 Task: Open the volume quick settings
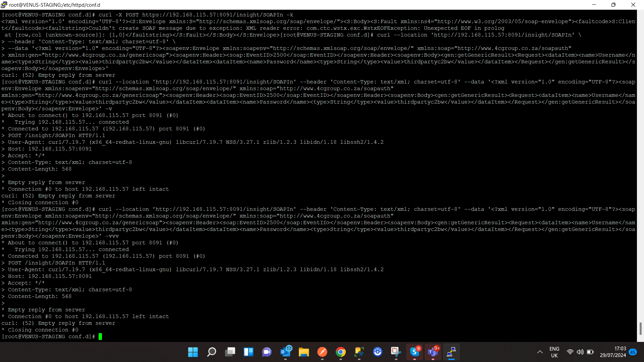tap(580, 352)
